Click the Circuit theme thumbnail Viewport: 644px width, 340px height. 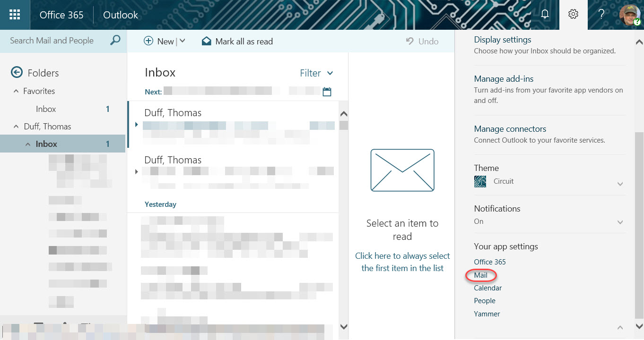(479, 181)
